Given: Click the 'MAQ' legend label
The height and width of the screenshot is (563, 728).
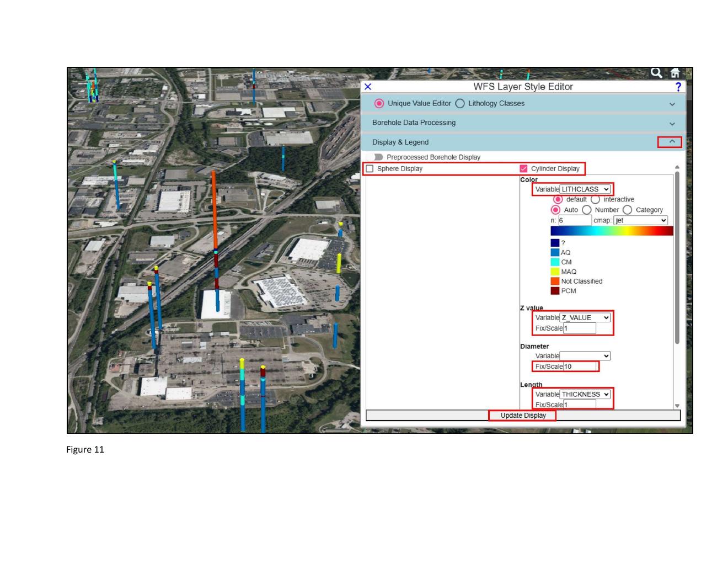Looking at the screenshot, I should click(569, 272).
